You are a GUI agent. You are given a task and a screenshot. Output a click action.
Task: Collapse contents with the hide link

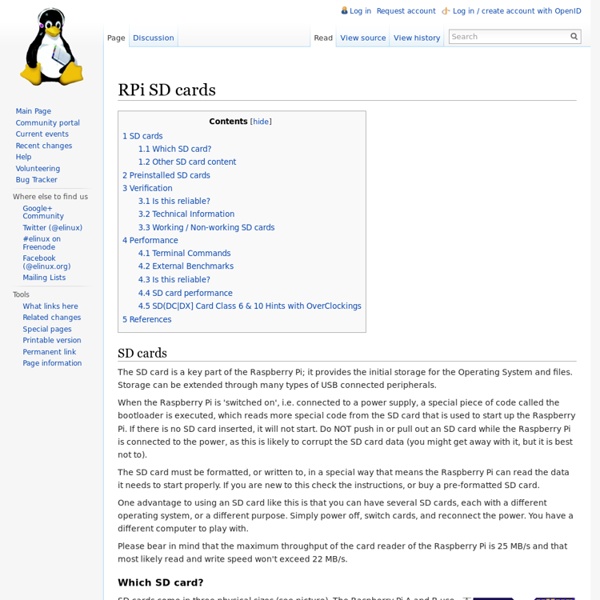point(261,122)
